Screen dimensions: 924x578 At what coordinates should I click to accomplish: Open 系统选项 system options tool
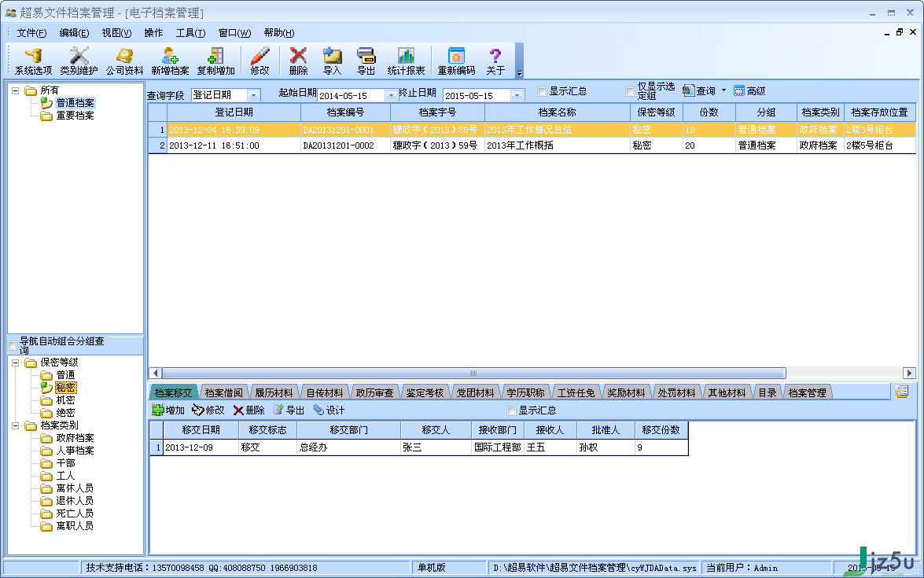[x=34, y=61]
